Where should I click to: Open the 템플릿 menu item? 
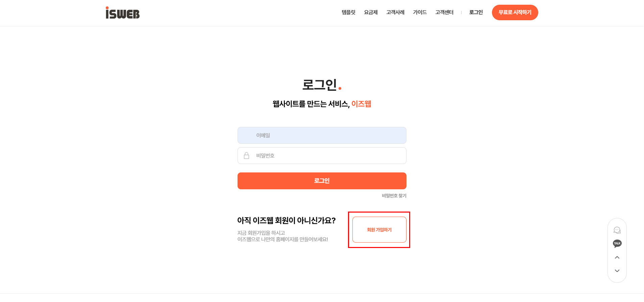tap(348, 12)
